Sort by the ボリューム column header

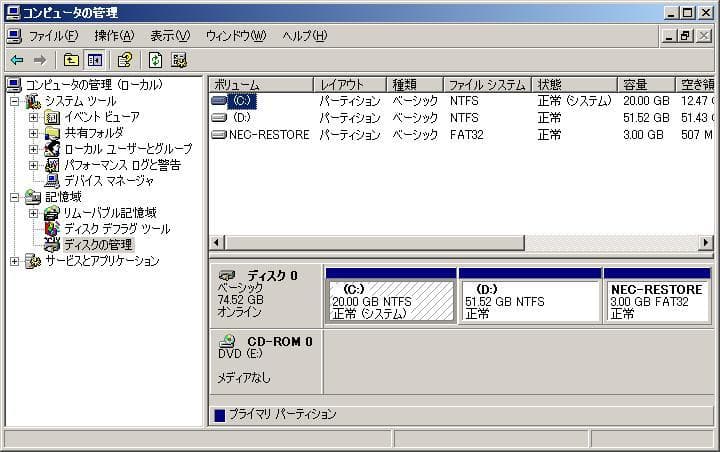pos(262,85)
